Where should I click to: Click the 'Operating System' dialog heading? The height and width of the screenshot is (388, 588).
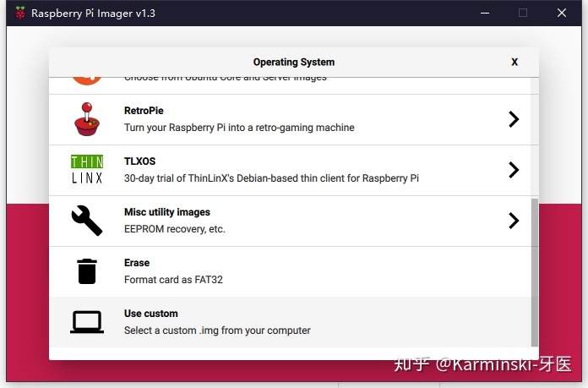coord(294,62)
